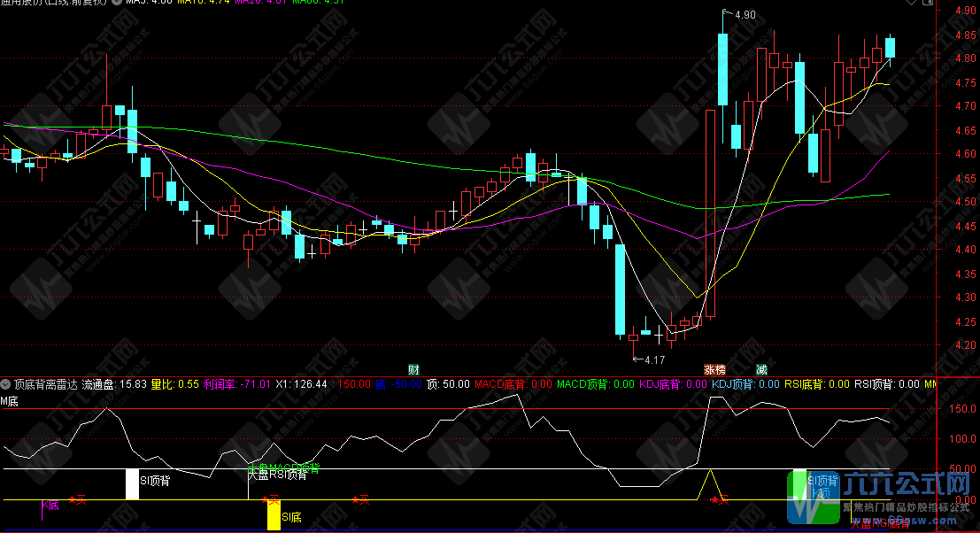Open the red 涨榜 event marker

(x=714, y=369)
